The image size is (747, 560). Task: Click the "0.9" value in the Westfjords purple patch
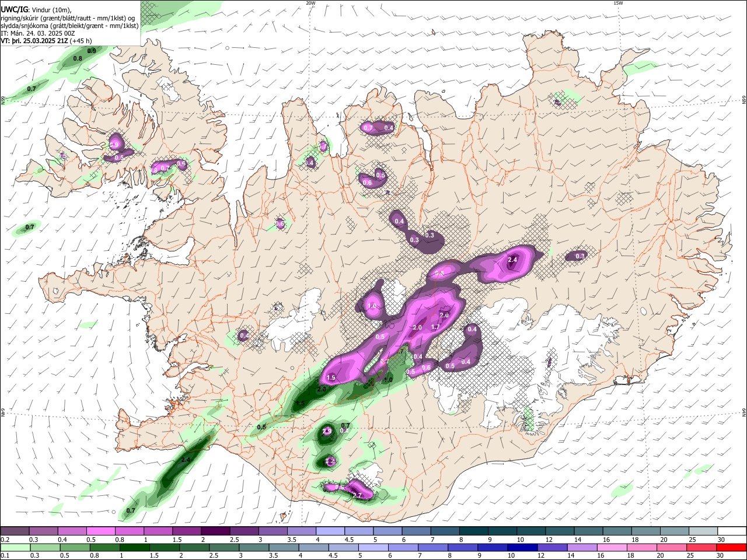click(x=114, y=145)
